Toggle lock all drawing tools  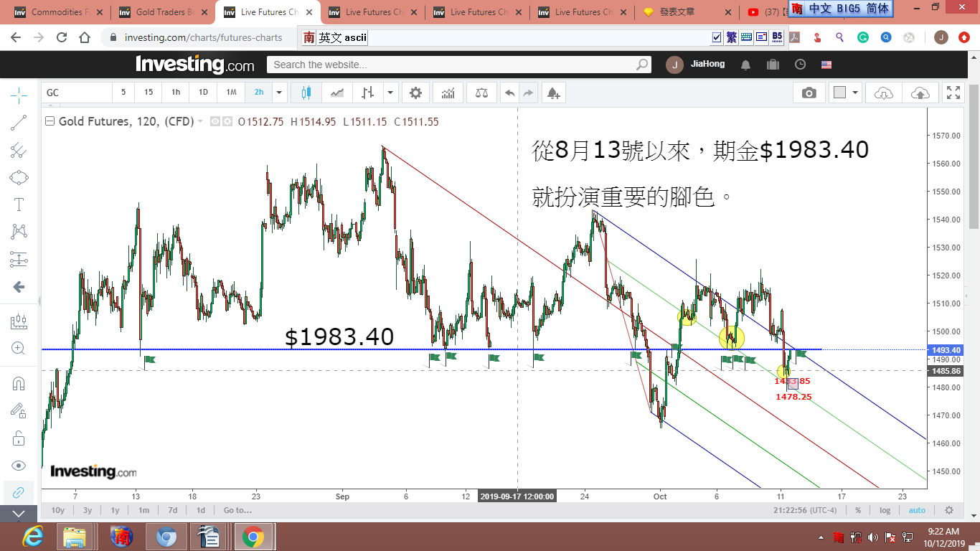(x=19, y=438)
